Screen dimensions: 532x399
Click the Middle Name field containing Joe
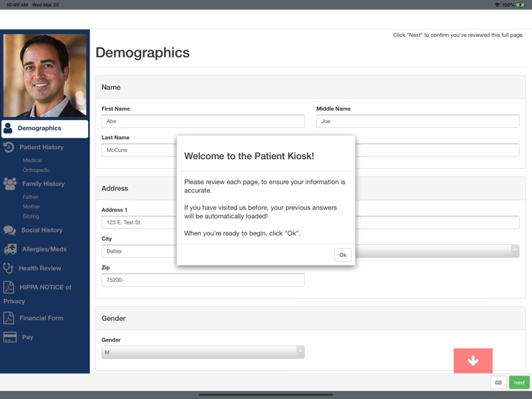click(x=418, y=121)
